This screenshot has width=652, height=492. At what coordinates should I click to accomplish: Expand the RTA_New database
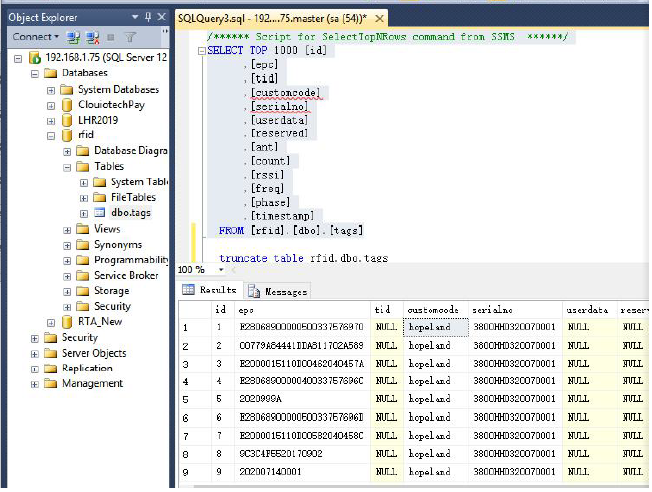51,323
